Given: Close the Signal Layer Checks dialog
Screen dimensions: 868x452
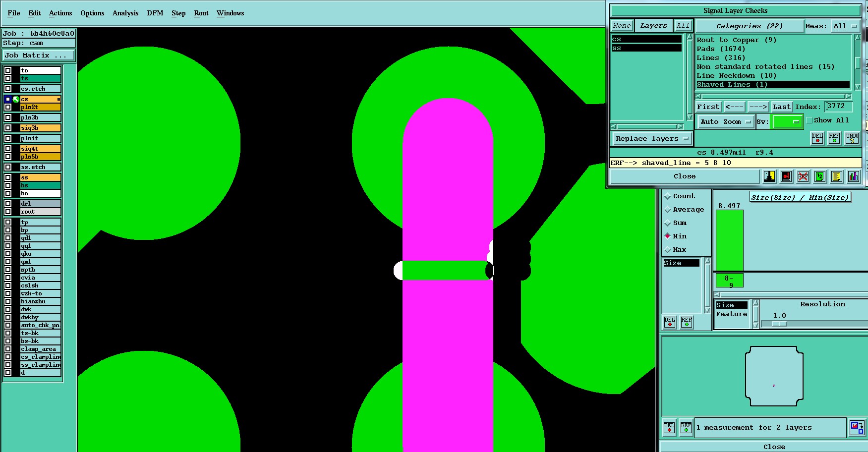Looking at the screenshot, I should pos(685,176).
